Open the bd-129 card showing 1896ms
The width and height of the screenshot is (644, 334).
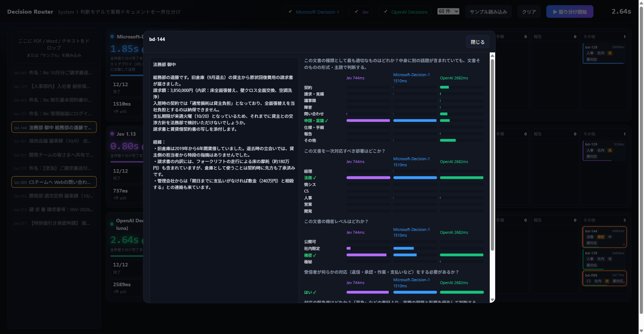[604, 53]
